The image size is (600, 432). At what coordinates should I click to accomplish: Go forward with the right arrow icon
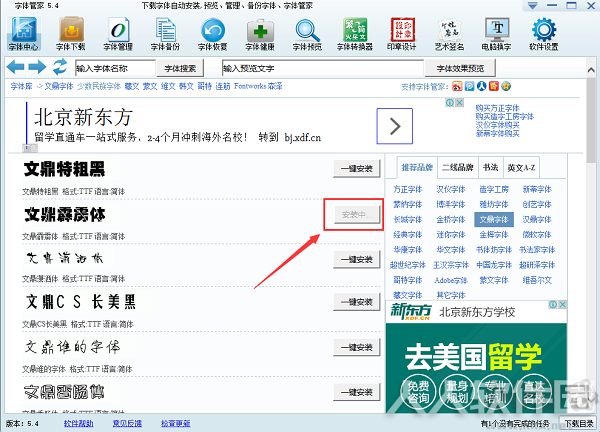pyautogui.click(x=37, y=67)
